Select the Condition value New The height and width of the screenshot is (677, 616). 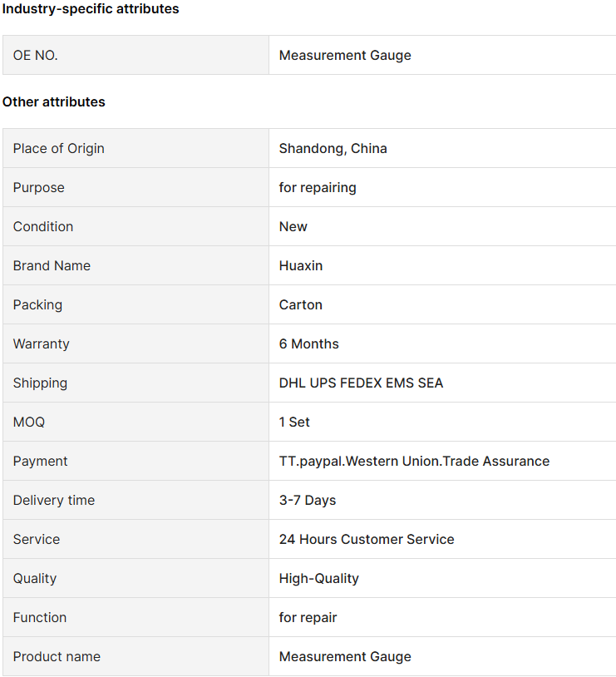point(293,227)
